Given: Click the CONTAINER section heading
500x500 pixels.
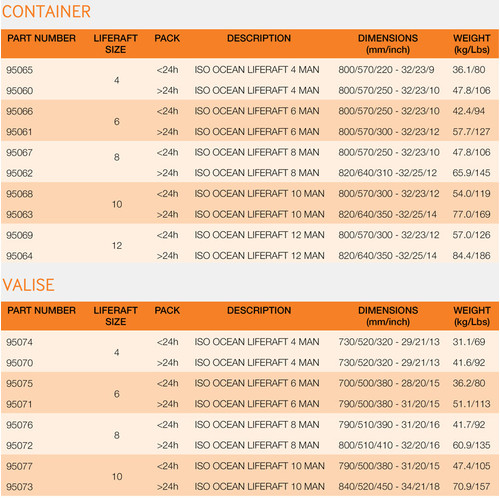Looking at the screenshot, I should (46, 12).
